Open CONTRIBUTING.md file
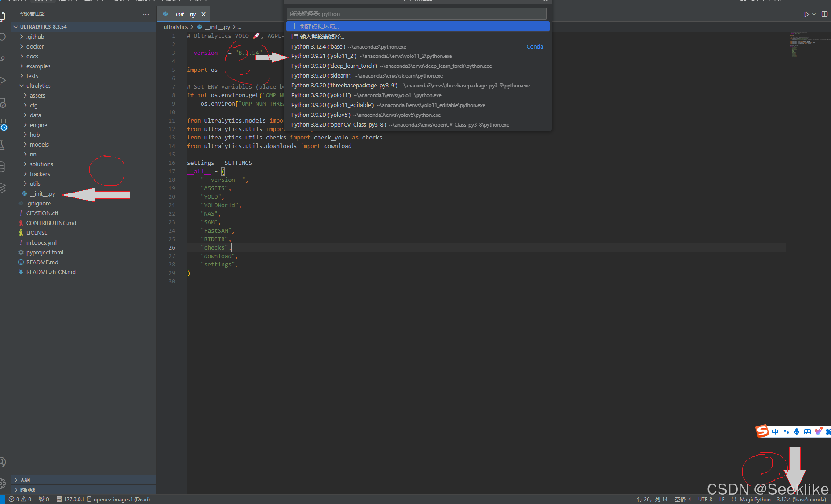This screenshot has width=831, height=504. click(x=84, y=223)
